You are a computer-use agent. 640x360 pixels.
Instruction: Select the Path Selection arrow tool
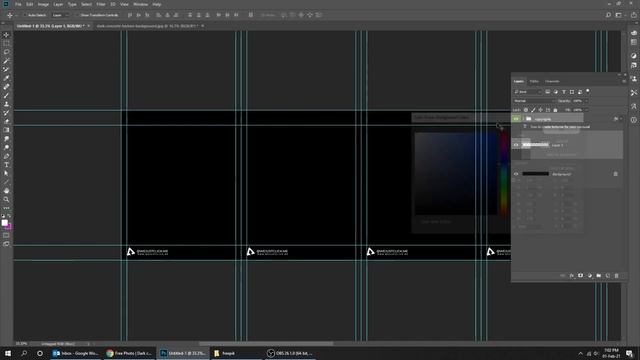pos(6,173)
